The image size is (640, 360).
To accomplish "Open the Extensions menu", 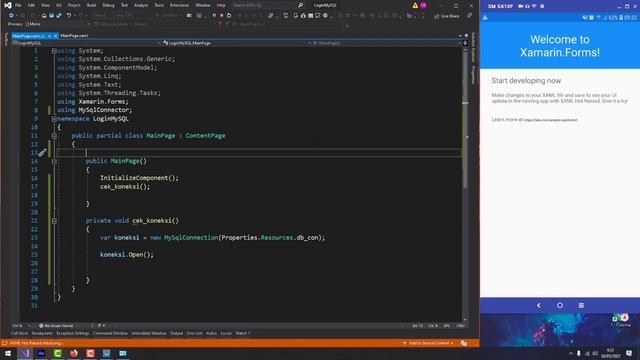I will tap(180, 5).
